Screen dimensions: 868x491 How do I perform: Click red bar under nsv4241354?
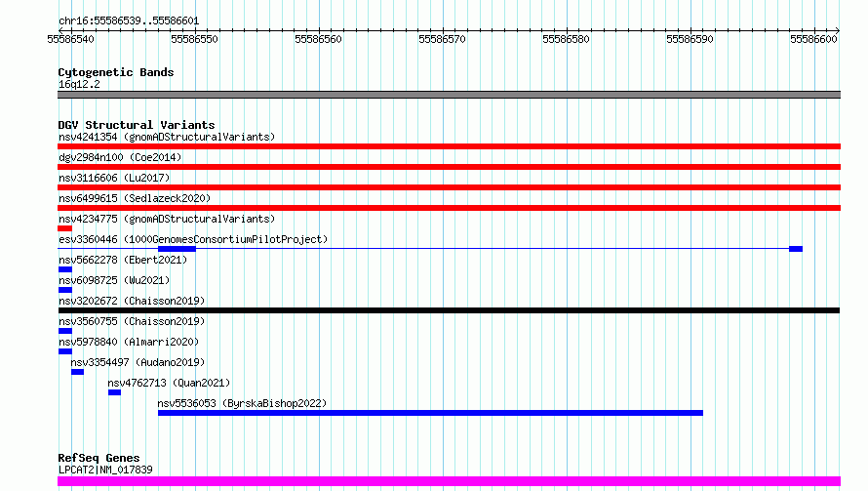click(x=449, y=146)
